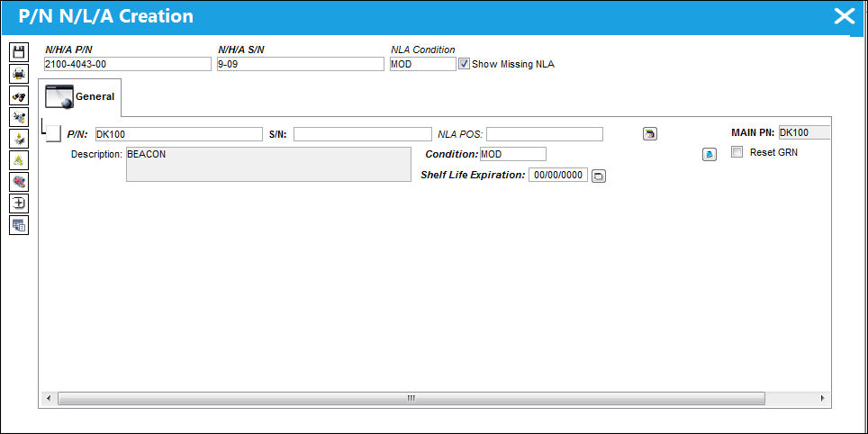Click the NLA Condition field
Image resolution: width=868 pixels, height=434 pixels.
point(423,64)
